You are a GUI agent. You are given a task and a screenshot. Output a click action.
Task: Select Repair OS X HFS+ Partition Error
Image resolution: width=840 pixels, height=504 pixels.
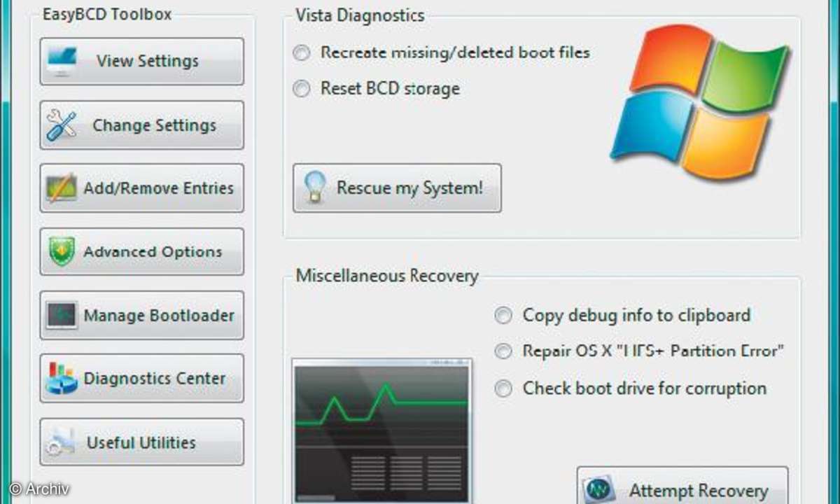(x=640, y=351)
